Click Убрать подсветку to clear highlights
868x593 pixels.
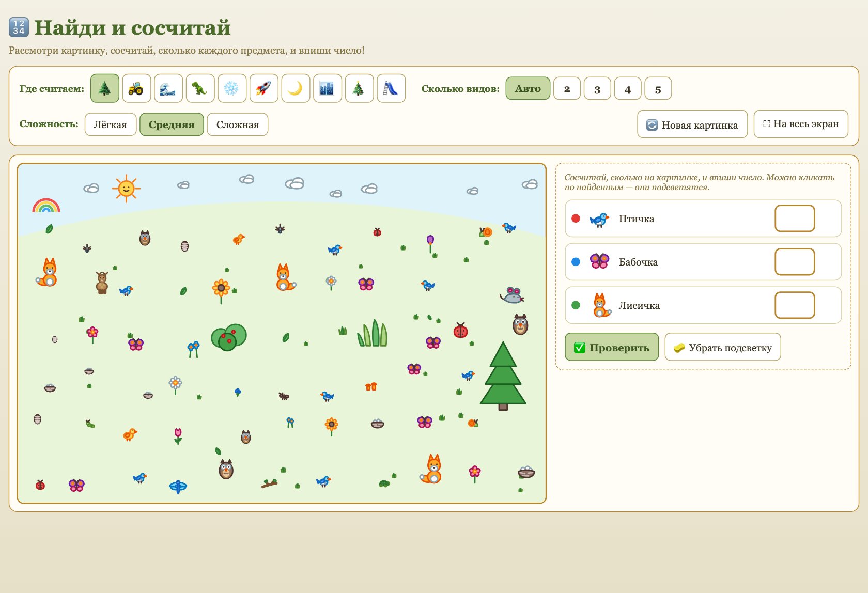click(x=723, y=347)
